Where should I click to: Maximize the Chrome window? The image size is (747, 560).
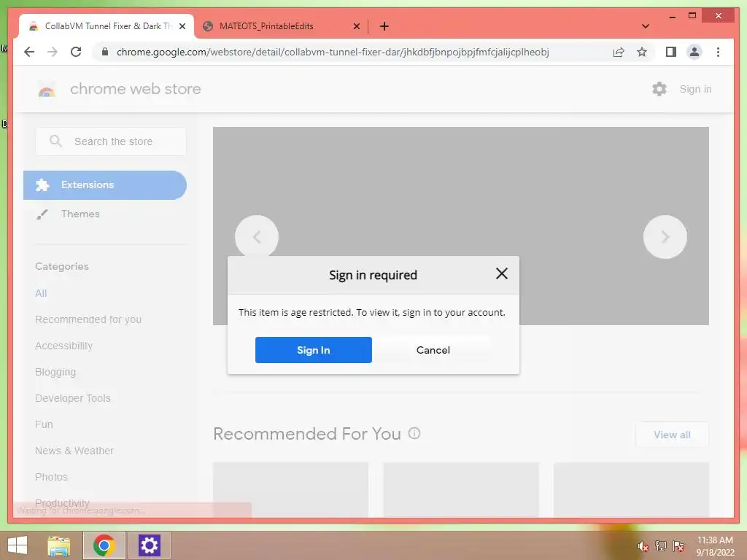pos(692,16)
